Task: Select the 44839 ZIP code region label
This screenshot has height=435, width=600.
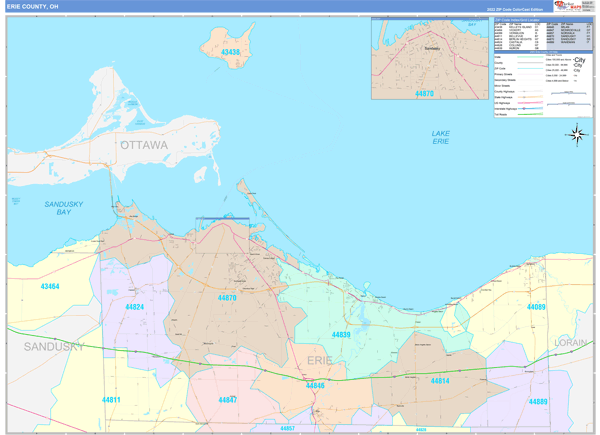Action: (x=341, y=335)
